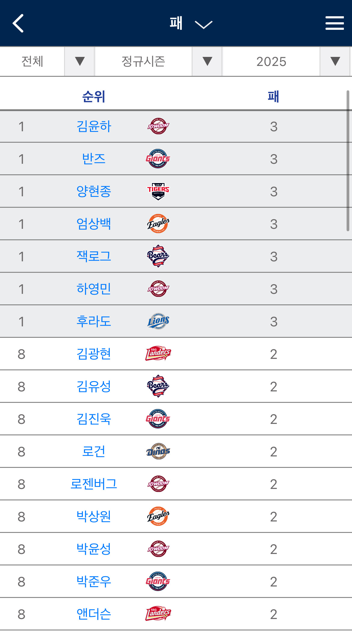The height and width of the screenshot is (644, 352).
Task: Click the SSG Landers logo next to 김광현
Action: (158, 354)
